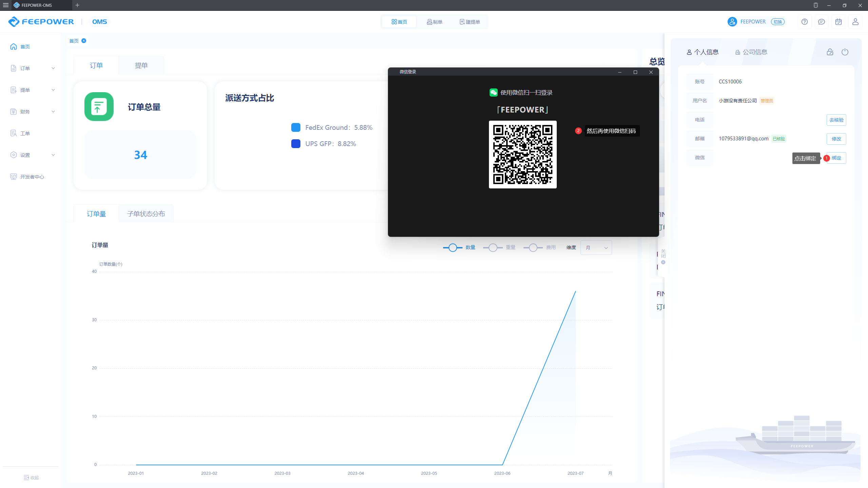
Task: Switch to 个人信息 tab
Action: coord(703,52)
